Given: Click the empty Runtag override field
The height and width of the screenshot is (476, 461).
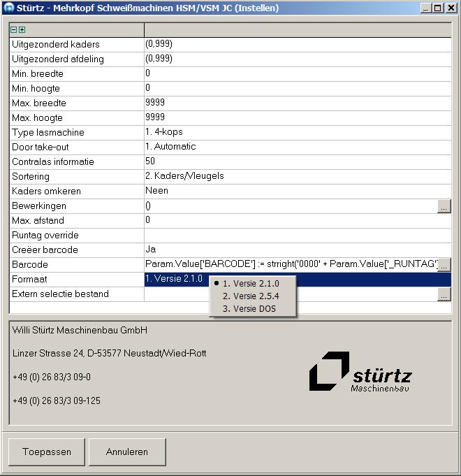Looking at the screenshot, I should 298,235.
